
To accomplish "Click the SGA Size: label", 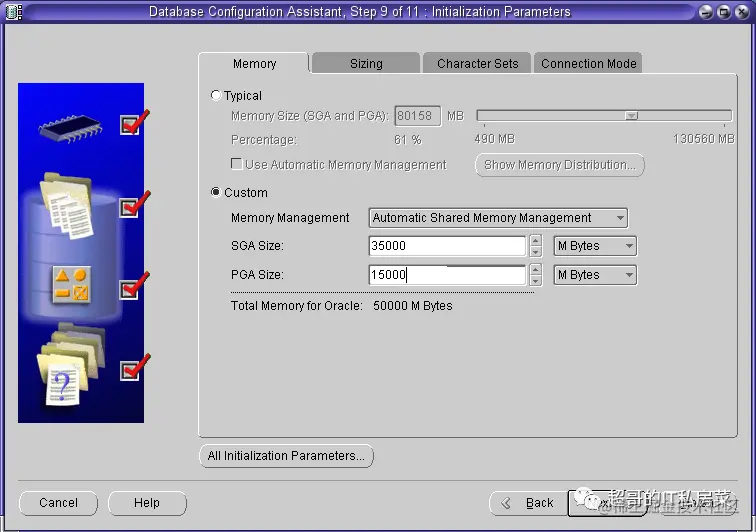I will (x=257, y=246).
